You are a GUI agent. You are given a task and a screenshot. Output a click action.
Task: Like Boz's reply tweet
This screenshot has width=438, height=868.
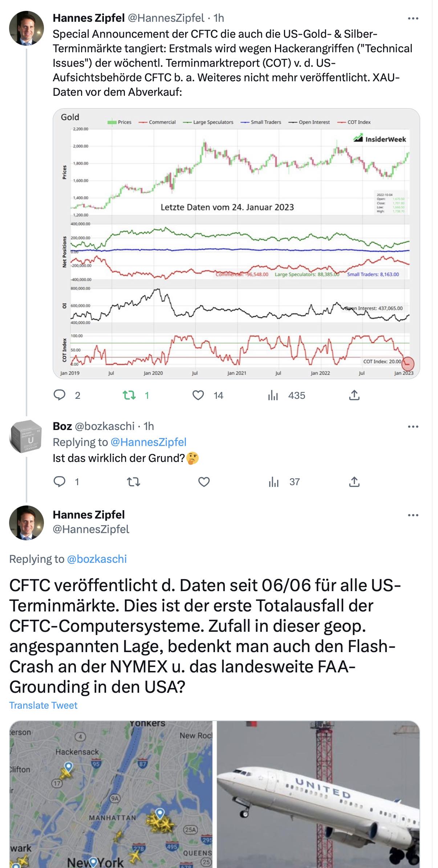(204, 482)
